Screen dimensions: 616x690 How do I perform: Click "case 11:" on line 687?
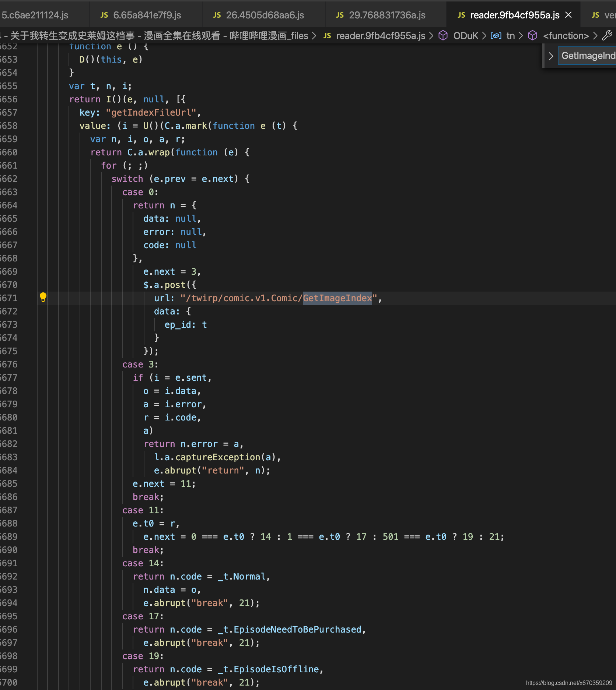tap(143, 510)
